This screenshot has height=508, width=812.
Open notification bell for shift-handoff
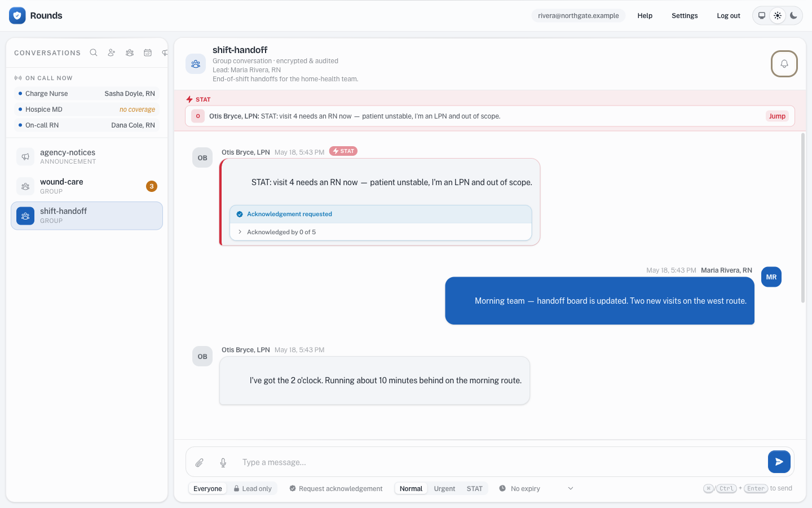[784, 64]
